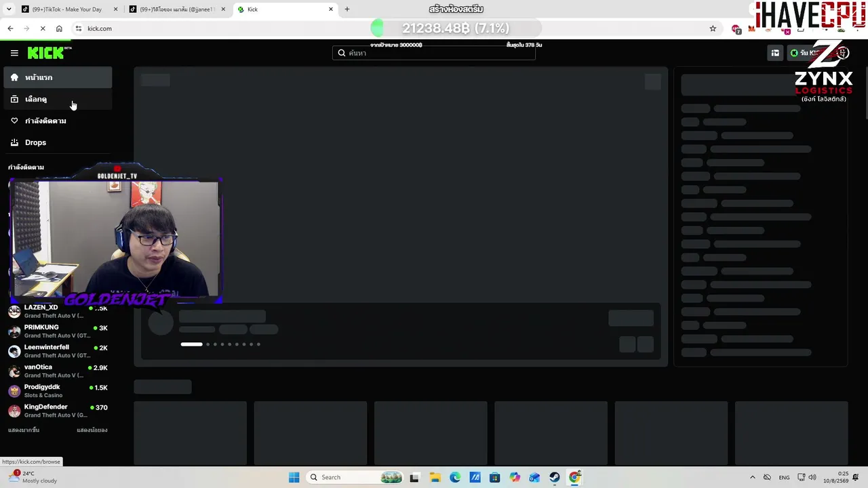Bookmark this page with the star icon
The width and height of the screenshot is (868, 488).
tap(713, 28)
